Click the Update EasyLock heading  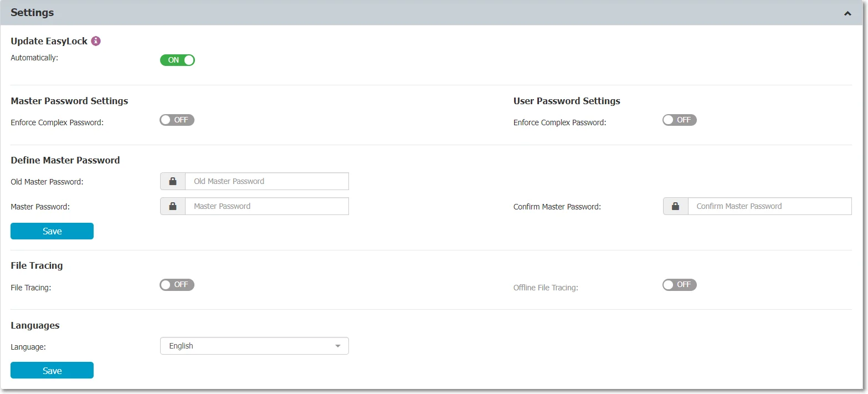coord(49,41)
